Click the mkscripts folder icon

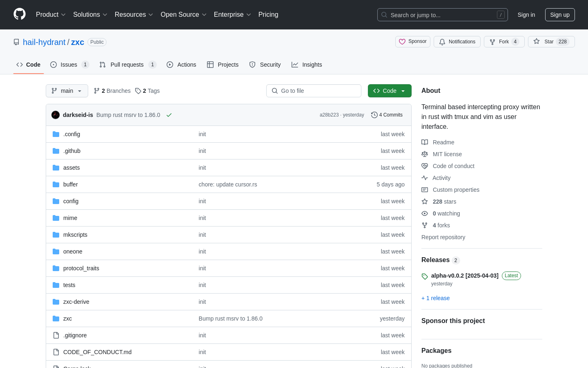coord(56,235)
